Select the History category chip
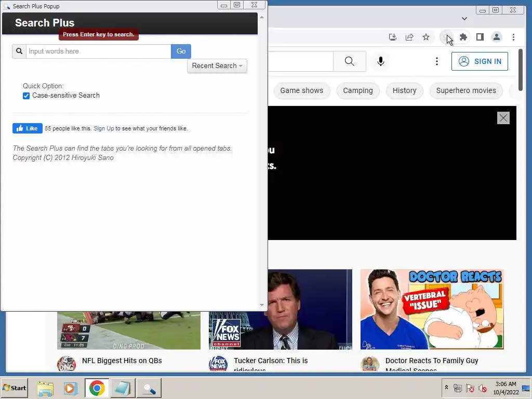 tap(404, 90)
